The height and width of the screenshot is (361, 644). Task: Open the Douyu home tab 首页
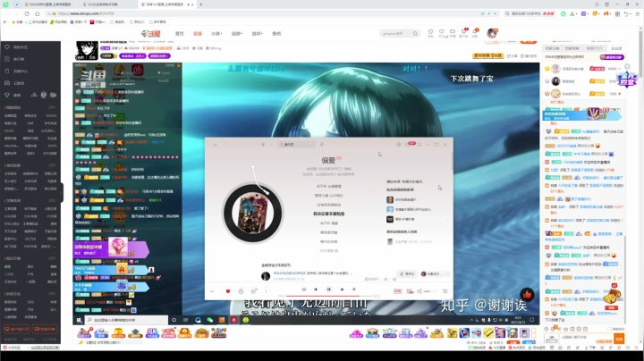[180, 34]
